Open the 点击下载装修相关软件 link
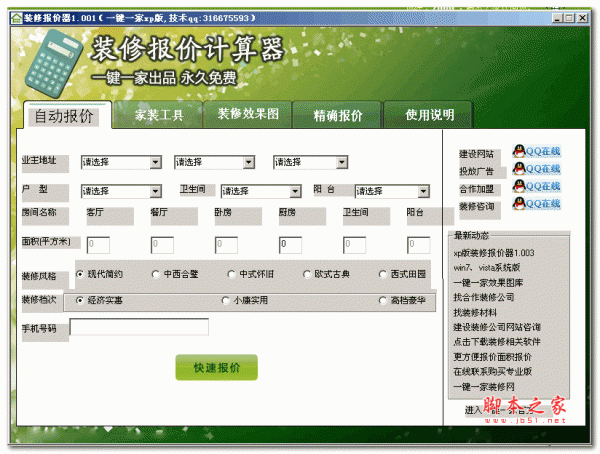Image resolution: width=600 pixels, height=454 pixels. coord(497,342)
